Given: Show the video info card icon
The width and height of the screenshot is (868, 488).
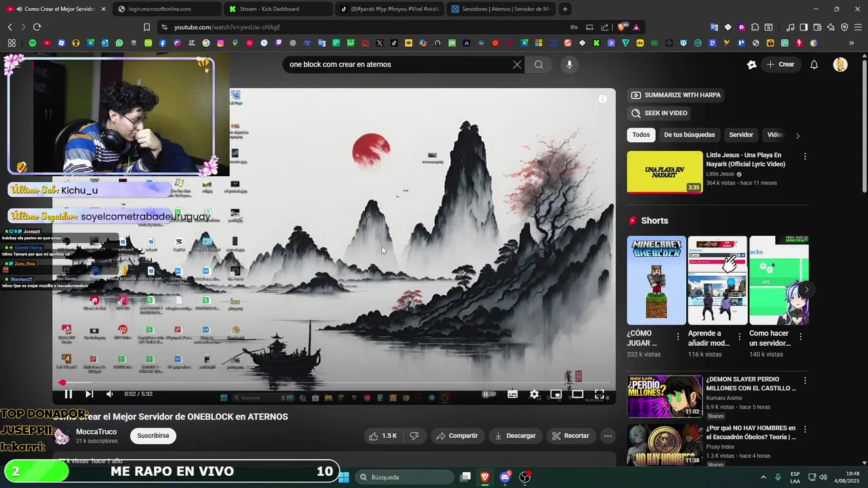Looking at the screenshot, I should [x=602, y=99].
